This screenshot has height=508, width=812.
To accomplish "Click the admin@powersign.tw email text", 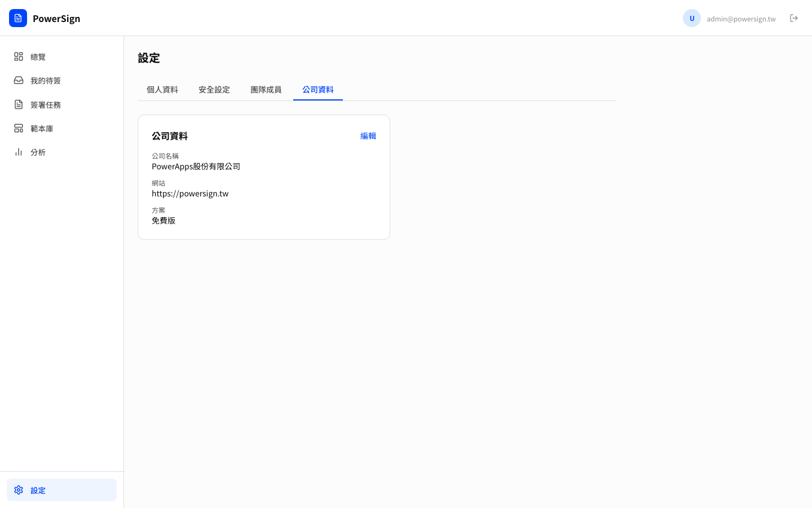I will click(x=741, y=19).
